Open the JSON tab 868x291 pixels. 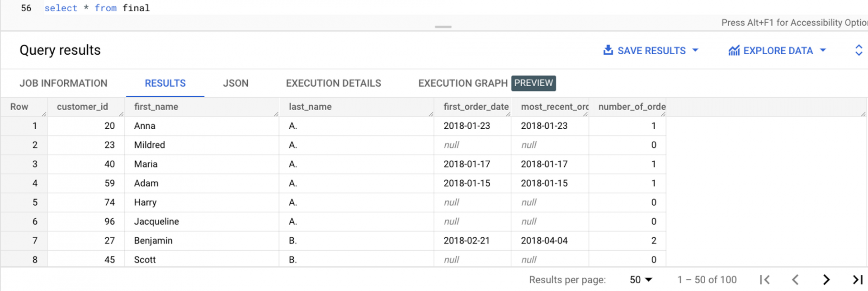coord(236,83)
